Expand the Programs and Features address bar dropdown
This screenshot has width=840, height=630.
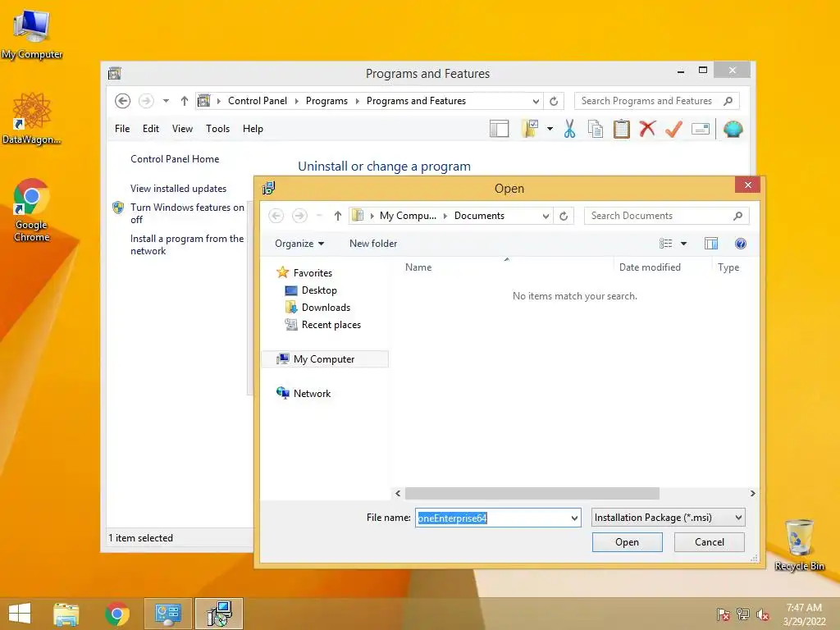[x=535, y=101]
